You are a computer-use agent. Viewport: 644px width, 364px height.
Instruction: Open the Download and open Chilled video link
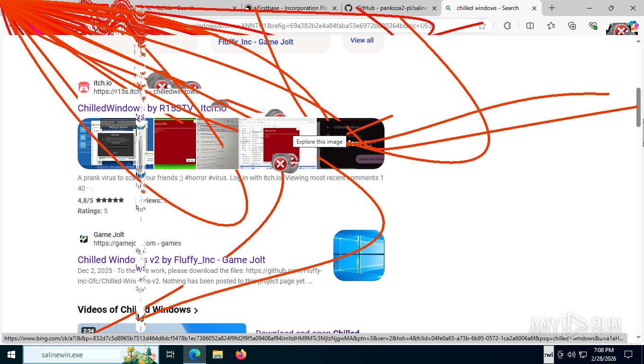pos(307,332)
